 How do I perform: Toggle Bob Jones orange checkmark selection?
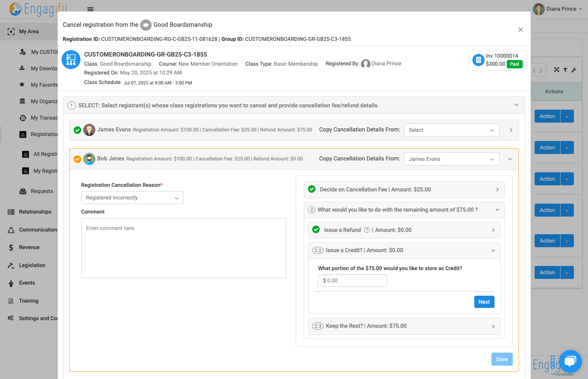click(x=77, y=159)
